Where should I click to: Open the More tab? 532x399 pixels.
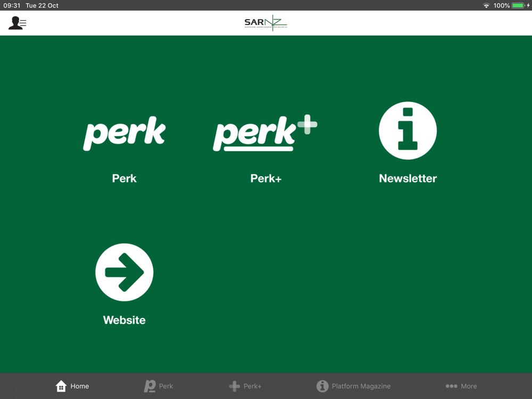pos(461,386)
